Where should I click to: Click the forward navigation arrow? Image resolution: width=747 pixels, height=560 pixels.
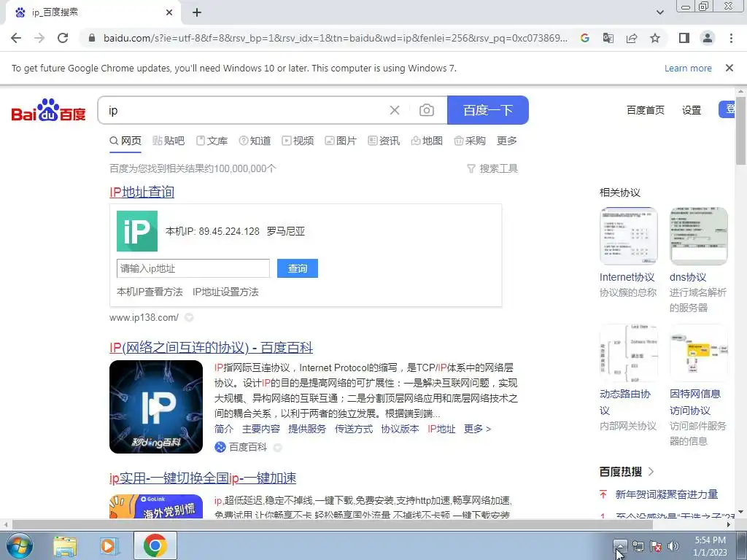(x=39, y=38)
